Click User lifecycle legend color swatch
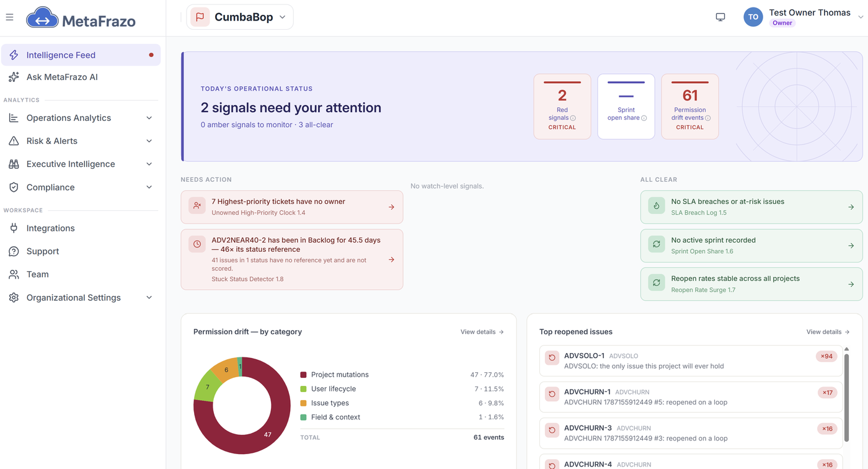Screen dimensions: 868x469 tap(303, 389)
